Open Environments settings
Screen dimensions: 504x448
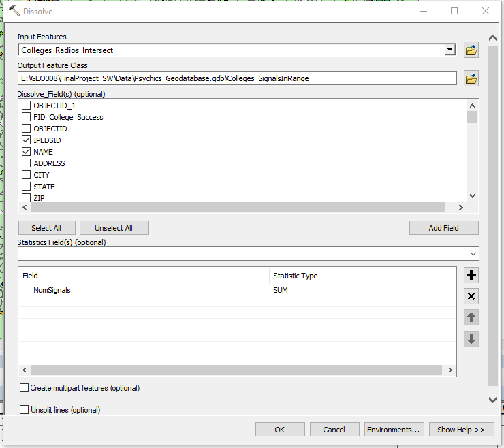click(394, 430)
